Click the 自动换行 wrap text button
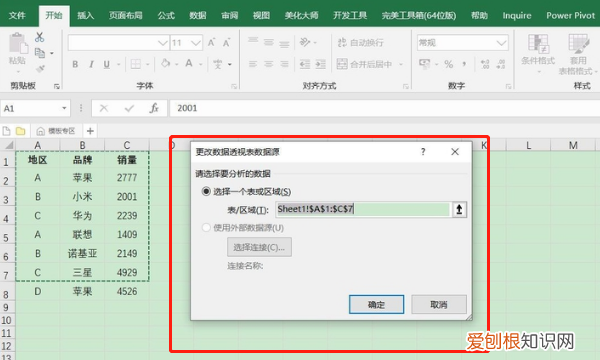Screen dimensions: 600x360 point(360,42)
